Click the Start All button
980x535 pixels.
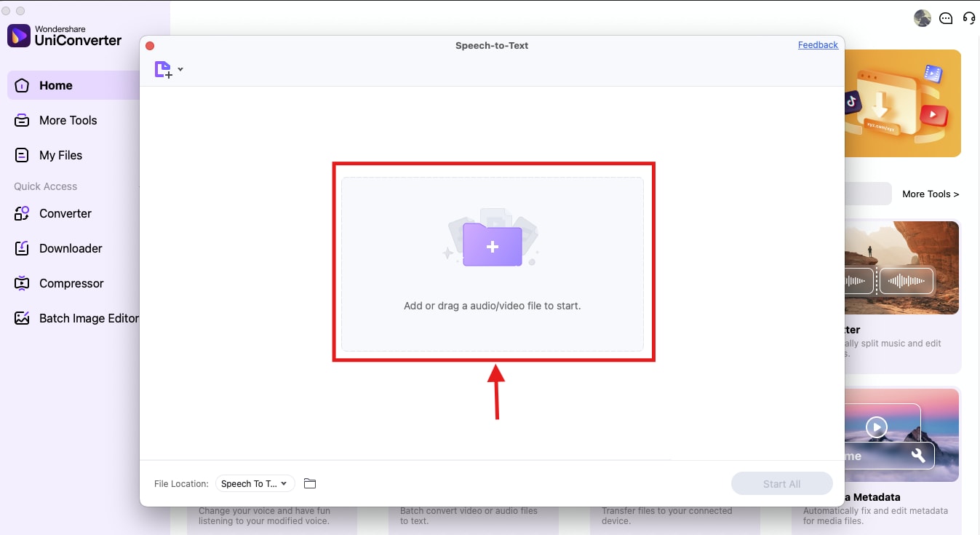tap(782, 484)
